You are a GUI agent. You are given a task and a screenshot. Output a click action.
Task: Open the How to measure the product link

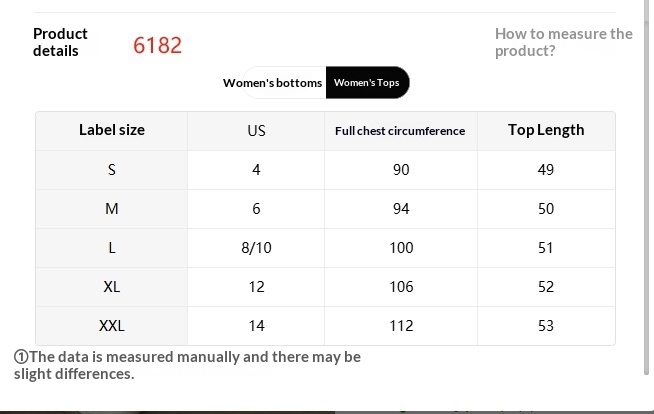click(563, 42)
